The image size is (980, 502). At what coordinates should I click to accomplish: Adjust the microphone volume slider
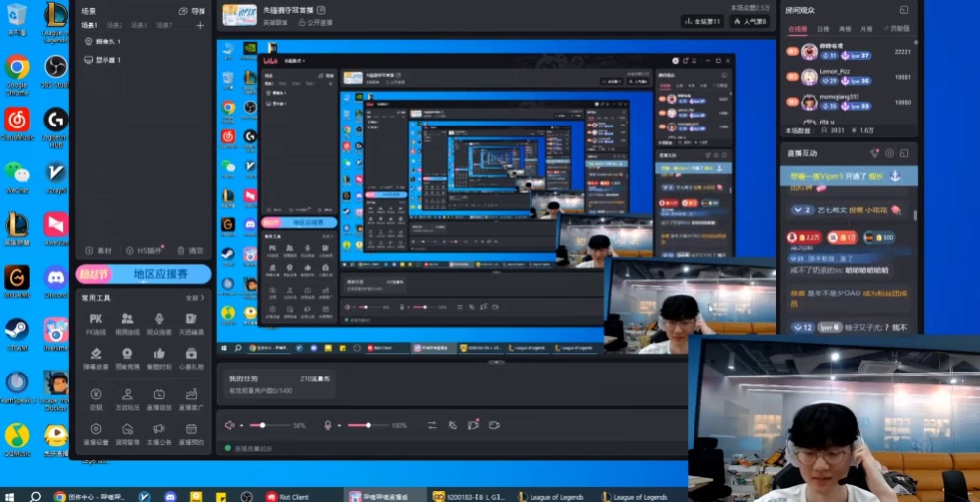click(367, 425)
